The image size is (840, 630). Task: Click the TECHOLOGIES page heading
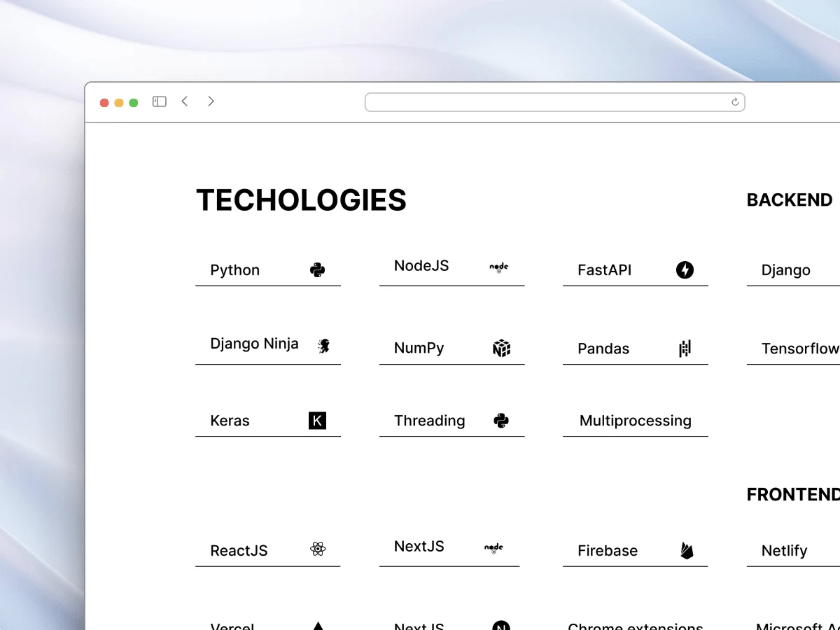click(301, 200)
